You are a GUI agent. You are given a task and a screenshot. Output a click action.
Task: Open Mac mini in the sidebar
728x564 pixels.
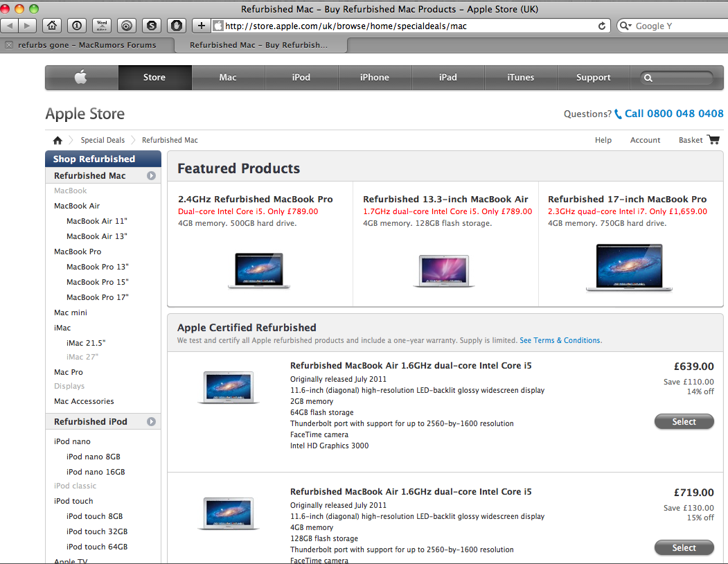pyautogui.click(x=71, y=312)
